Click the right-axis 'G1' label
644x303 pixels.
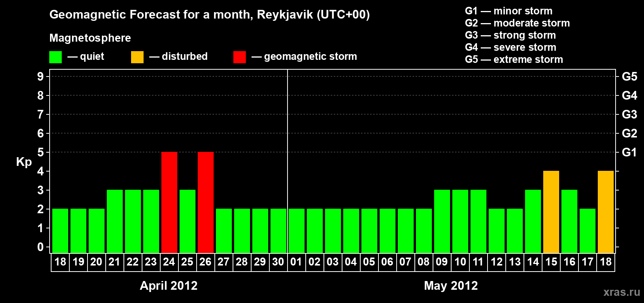click(630, 152)
